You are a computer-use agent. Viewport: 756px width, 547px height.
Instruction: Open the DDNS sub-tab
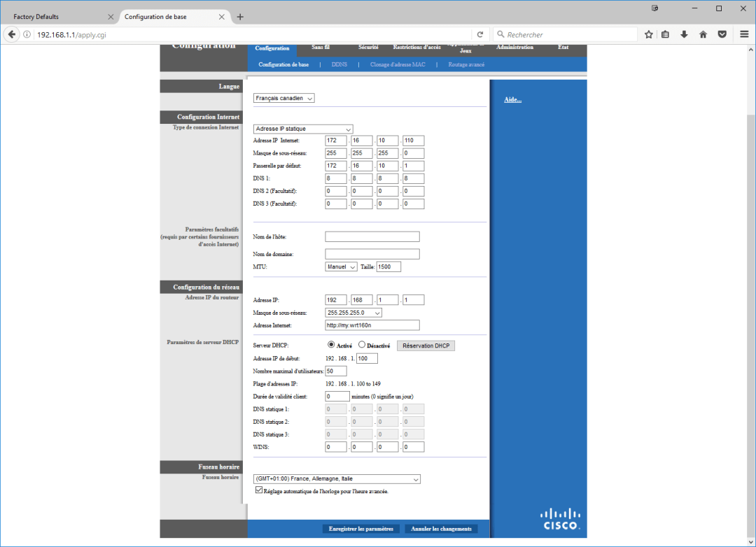click(339, 64)
